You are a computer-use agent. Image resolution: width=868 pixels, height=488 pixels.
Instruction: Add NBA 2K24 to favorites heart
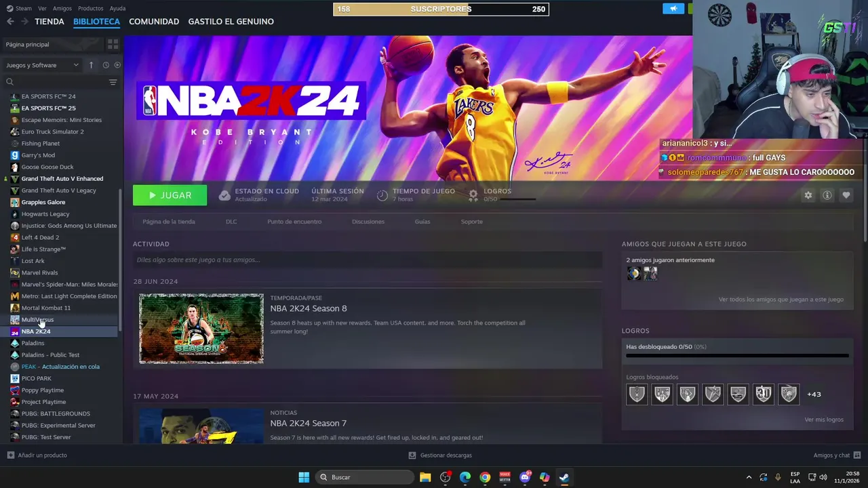click(846, 195)
